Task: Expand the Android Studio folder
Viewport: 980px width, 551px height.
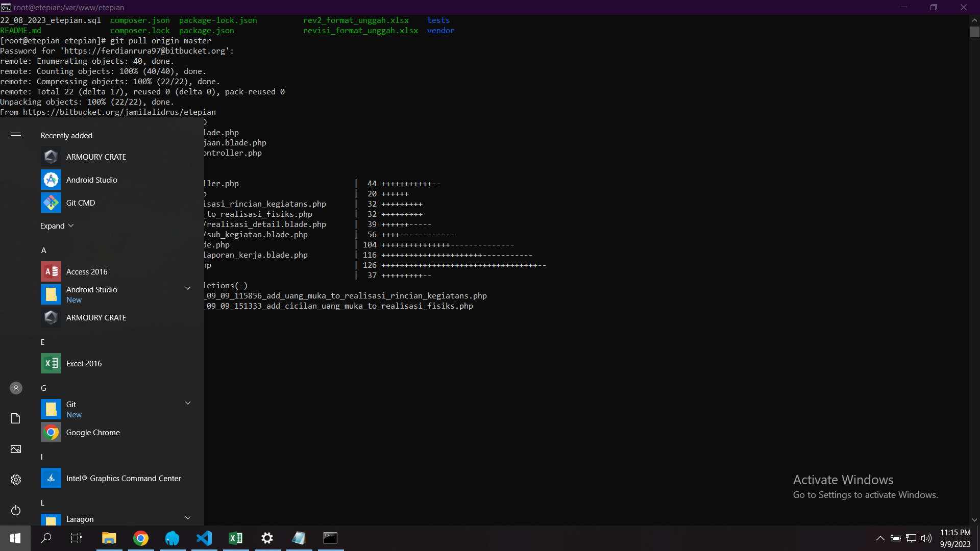Action: pyautogui.click(x=187, y=289)
